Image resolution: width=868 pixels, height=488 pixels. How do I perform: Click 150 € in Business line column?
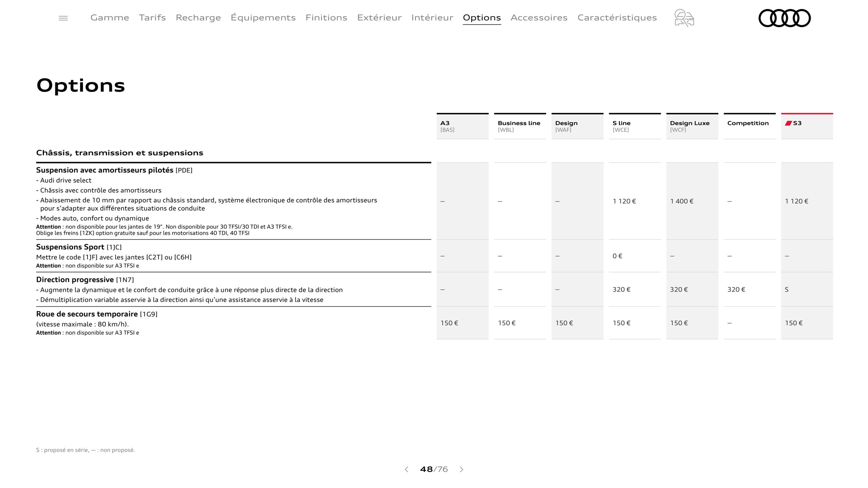coord(507,323)
